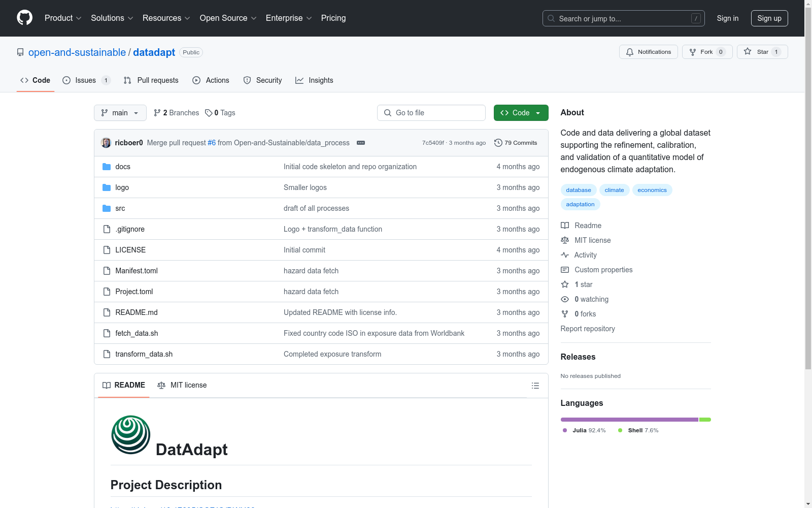Screen dimensions: 812x508
Task: Open the logo folder
Action: click(x=122, y=187)
